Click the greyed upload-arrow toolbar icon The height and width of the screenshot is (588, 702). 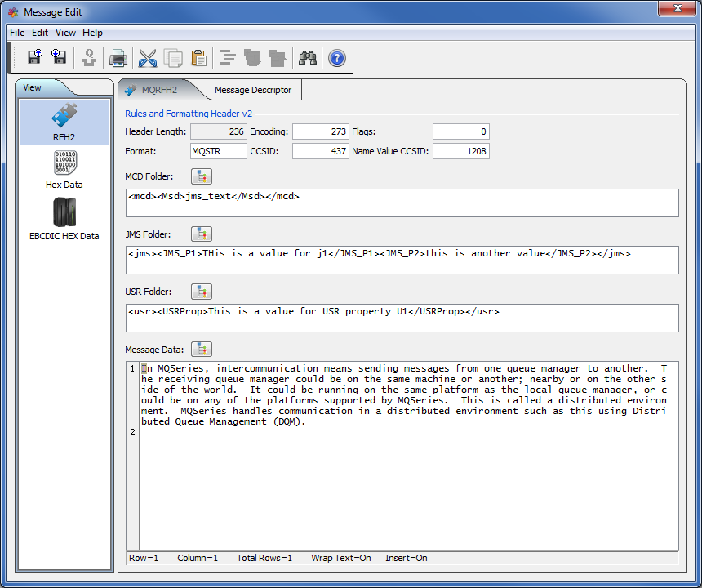point(89,58)
